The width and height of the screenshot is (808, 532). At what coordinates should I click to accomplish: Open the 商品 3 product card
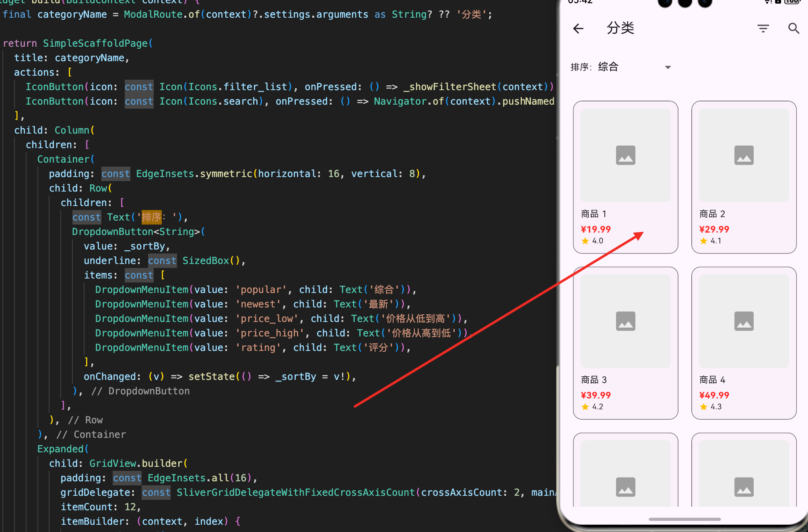[x=625, y=343]
